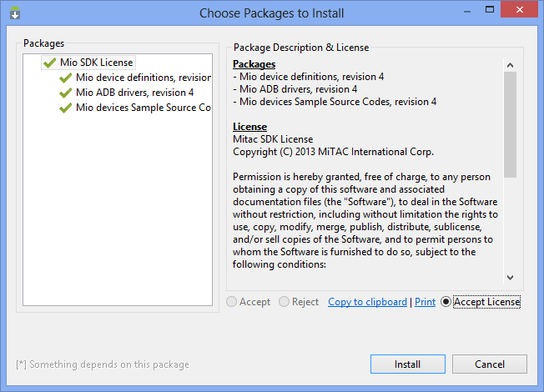Click the license scrollbar up arrow
The height and width of the screenshot is (392, 544).
510,65
